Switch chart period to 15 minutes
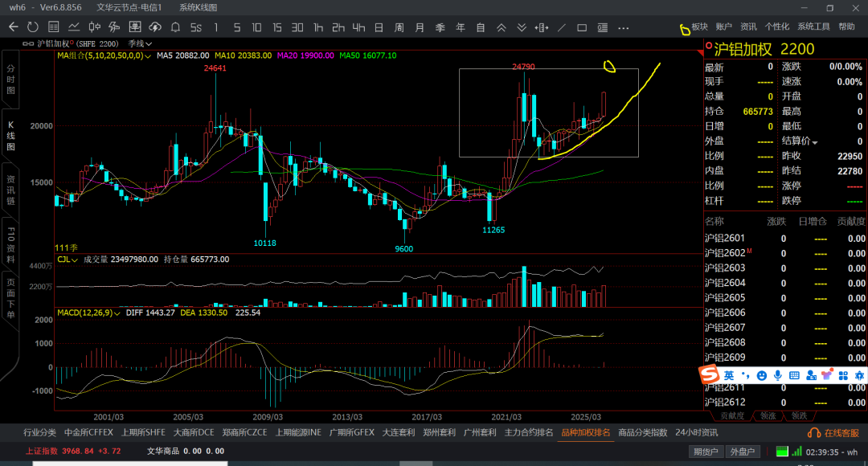The height and width of the screenshot is (466, 868). (277, 27)
